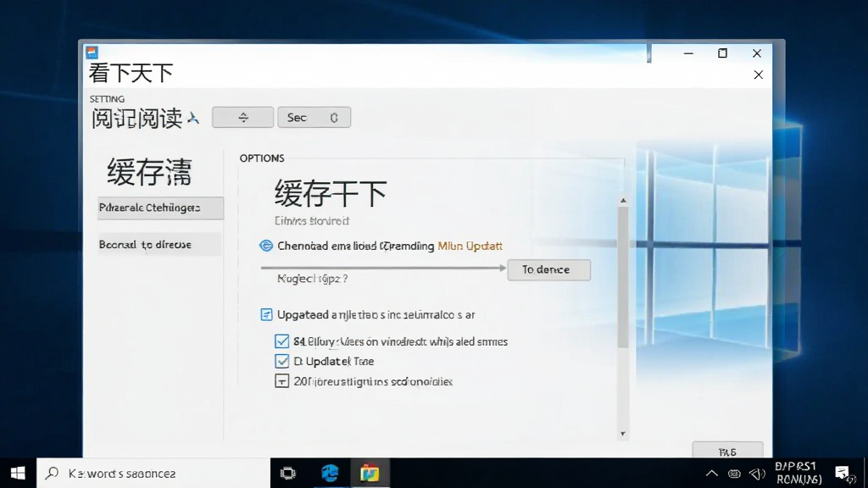
Task: Select the Boonal to direcse sidebar item
Action: (159, 245)
